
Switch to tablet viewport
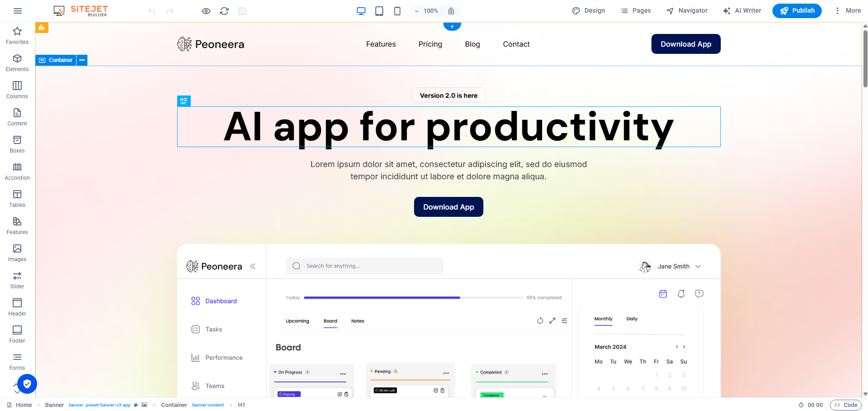coord(379,11)
